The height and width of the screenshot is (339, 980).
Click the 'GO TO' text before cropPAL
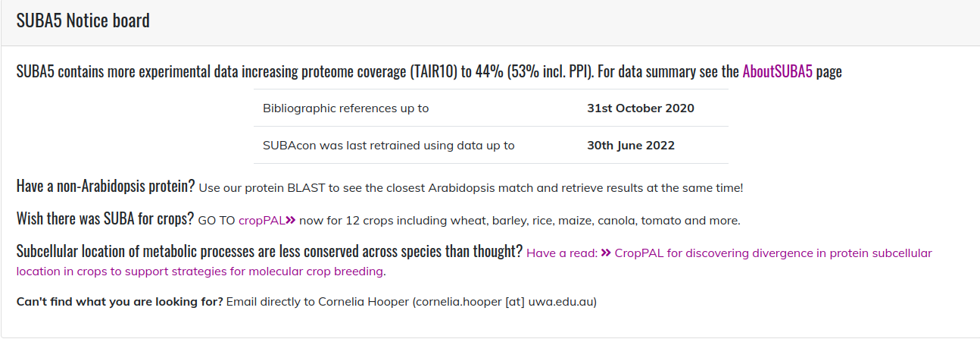(217, 221)
